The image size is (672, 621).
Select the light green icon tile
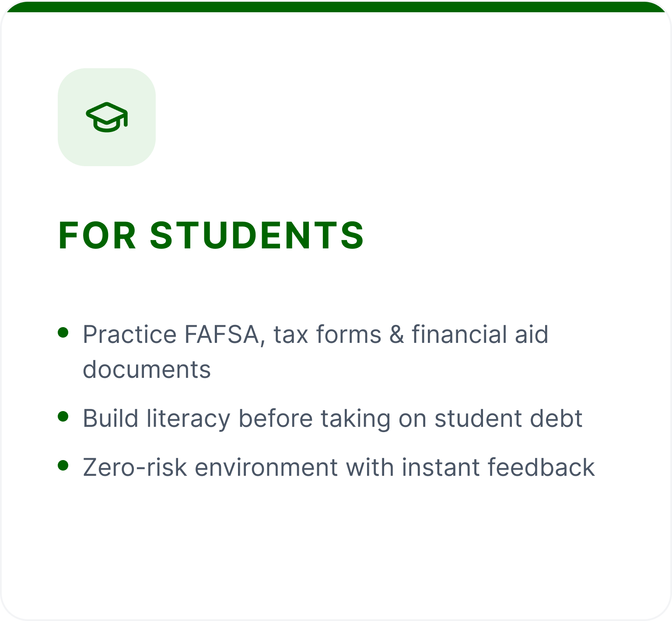point(107,117)
